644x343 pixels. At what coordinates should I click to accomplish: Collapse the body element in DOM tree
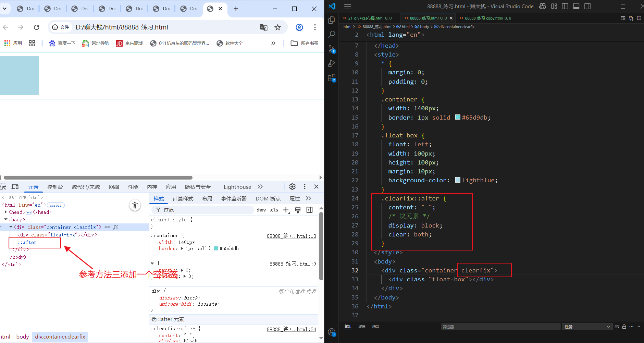(6, 219)
